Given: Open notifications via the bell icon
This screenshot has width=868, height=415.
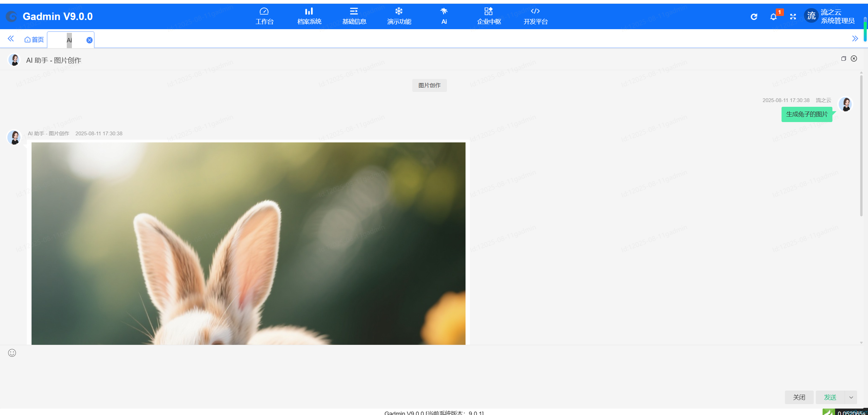Looking at the screenshot, I should pos(773,16).
